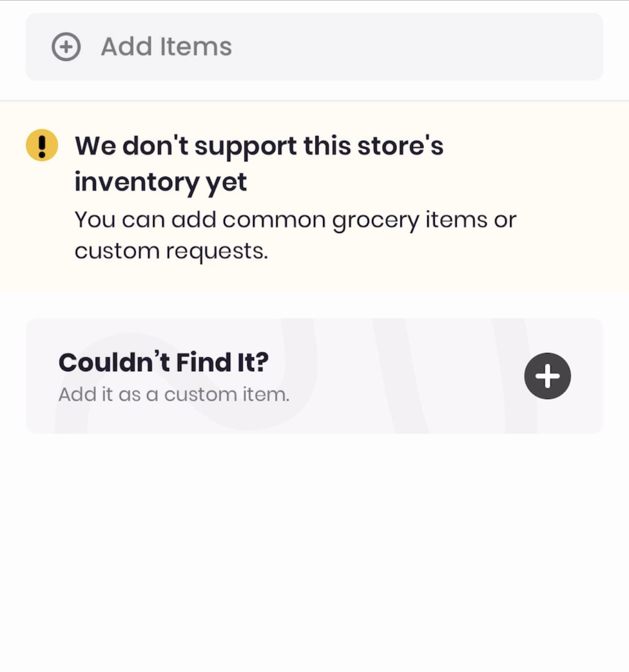Open the Couldn't Find It card

(314, 376)
